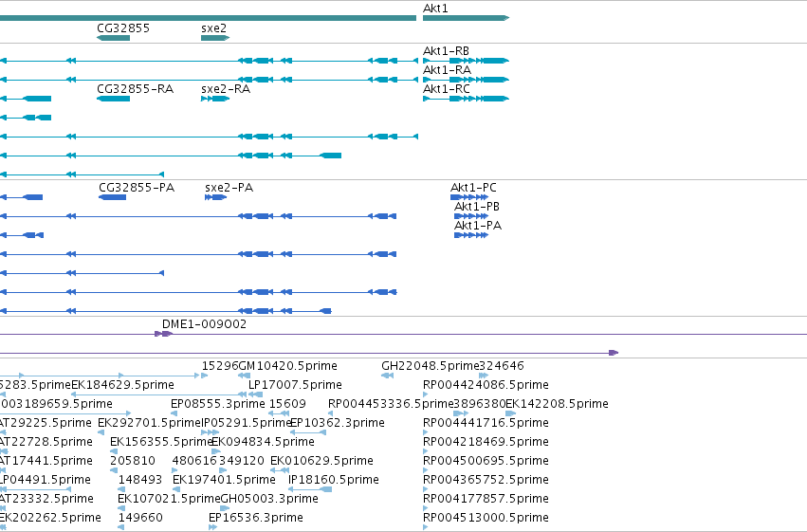Screen dimensions: 807x532
Task: Click the 149660 EST label
Action: (x=140, y=518)
